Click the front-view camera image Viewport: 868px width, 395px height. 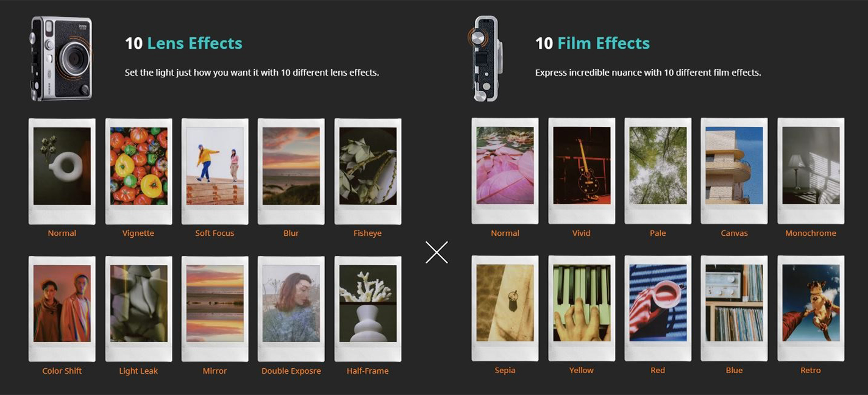coord(61,59)
